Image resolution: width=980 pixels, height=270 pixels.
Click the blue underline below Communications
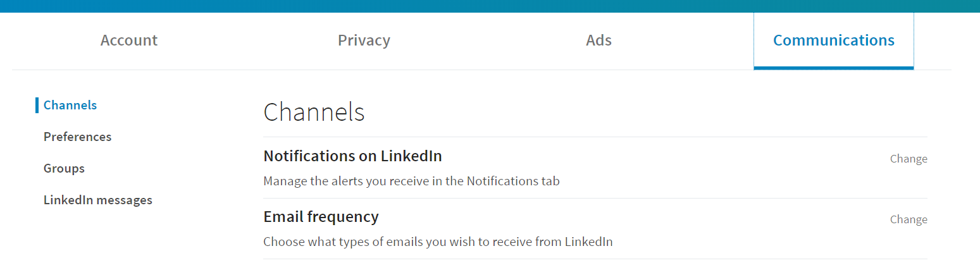click(x=834, y=68)
